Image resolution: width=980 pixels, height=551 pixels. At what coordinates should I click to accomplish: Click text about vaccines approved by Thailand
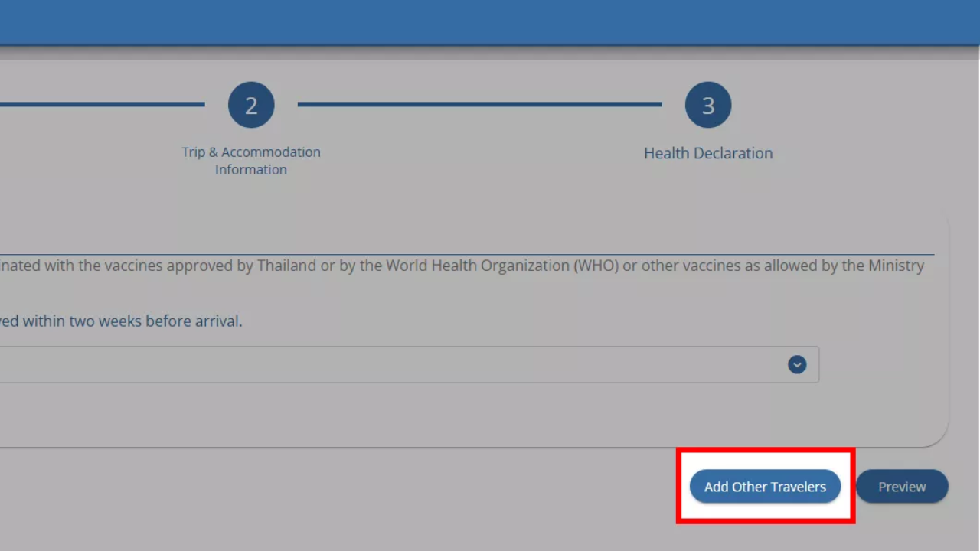[x=462, y=266]
